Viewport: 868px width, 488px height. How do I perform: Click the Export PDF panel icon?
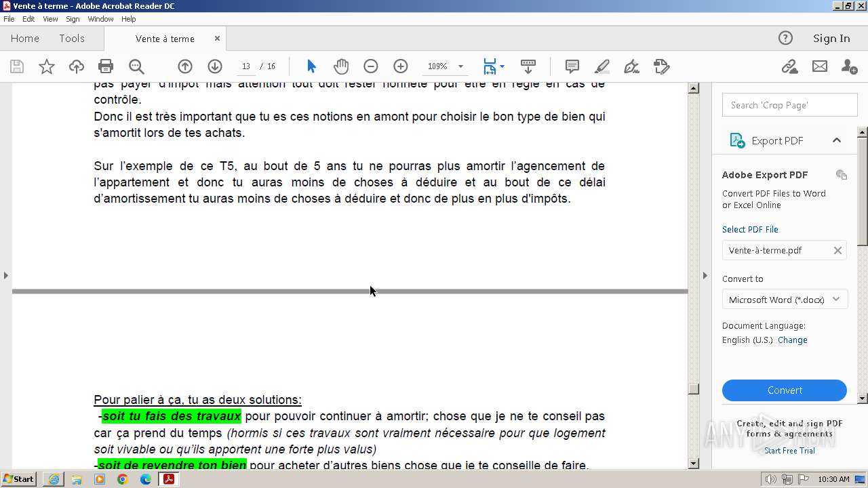737,140
